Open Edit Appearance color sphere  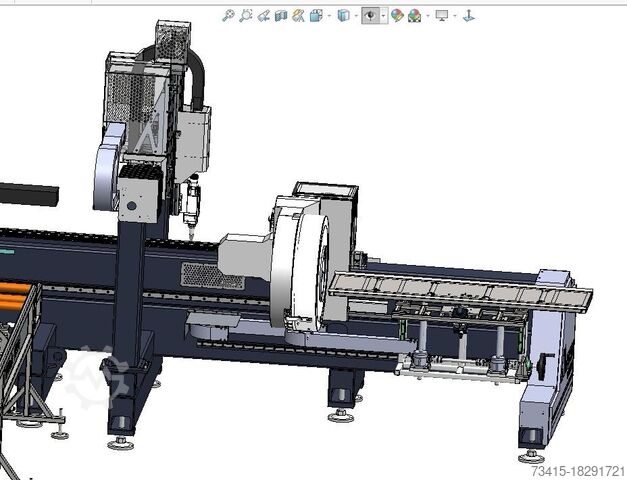click(x=397, y=15)
